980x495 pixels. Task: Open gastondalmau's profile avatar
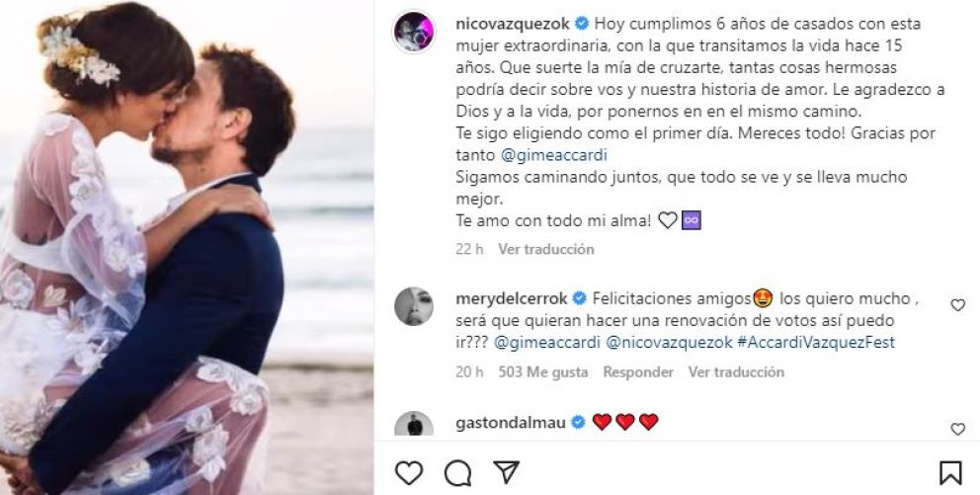(414, 424)
